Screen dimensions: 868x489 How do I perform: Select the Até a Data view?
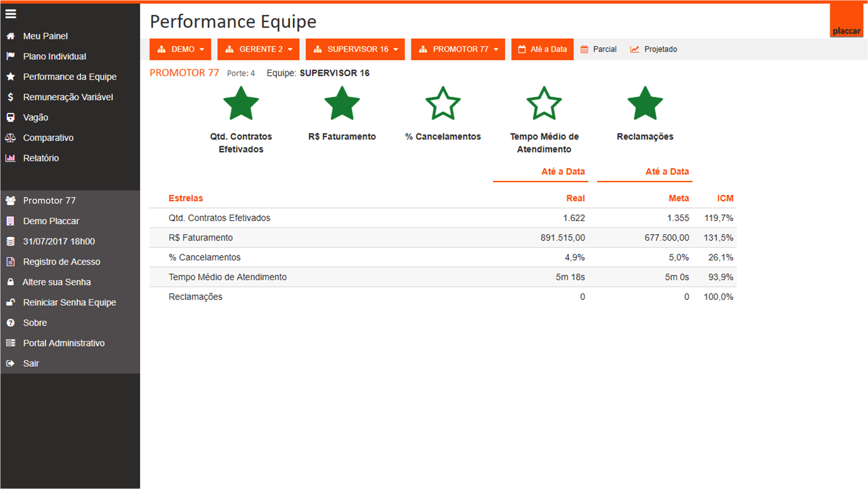tap(542, 49)
